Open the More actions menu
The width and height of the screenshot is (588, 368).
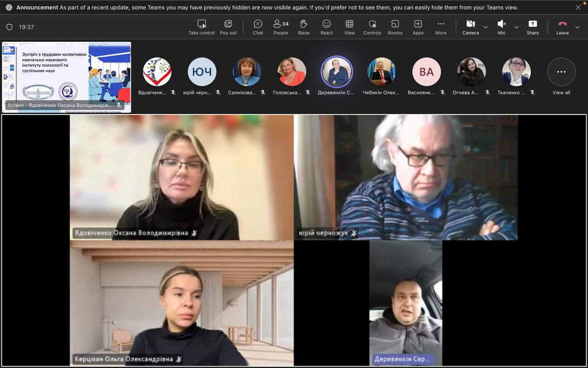[x=441, y=27]
